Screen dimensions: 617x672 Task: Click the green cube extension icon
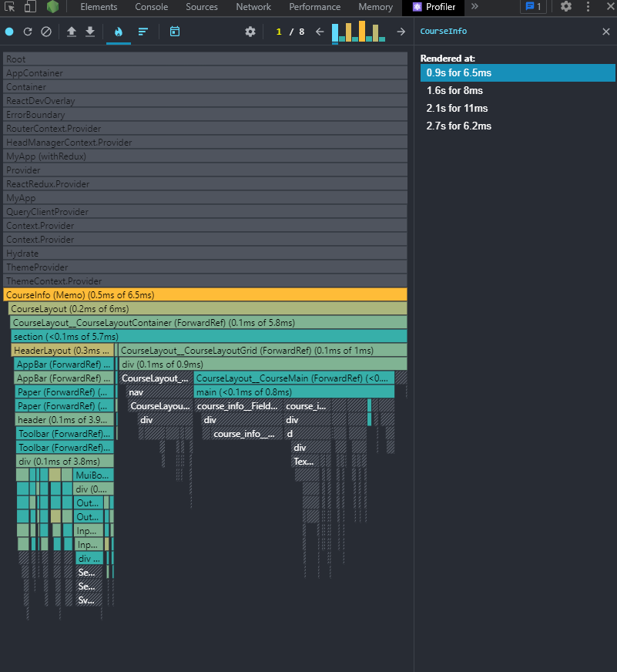[52, 6]
